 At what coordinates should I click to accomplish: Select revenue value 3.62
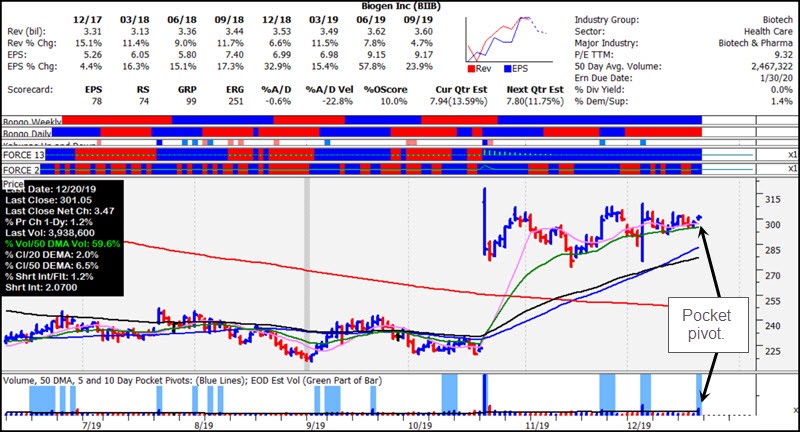pyautogui.click(x=376, y=32)
